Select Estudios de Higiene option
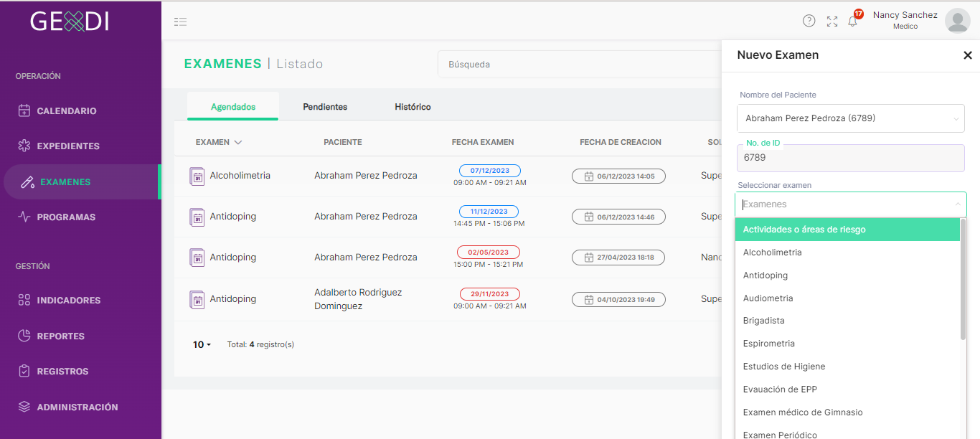 (x=847, y=367)
